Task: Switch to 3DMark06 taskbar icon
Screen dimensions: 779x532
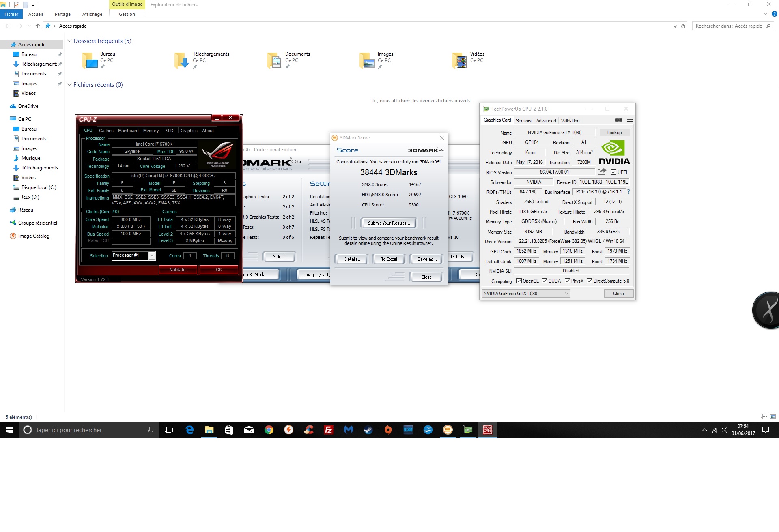Action: [448, 430]
